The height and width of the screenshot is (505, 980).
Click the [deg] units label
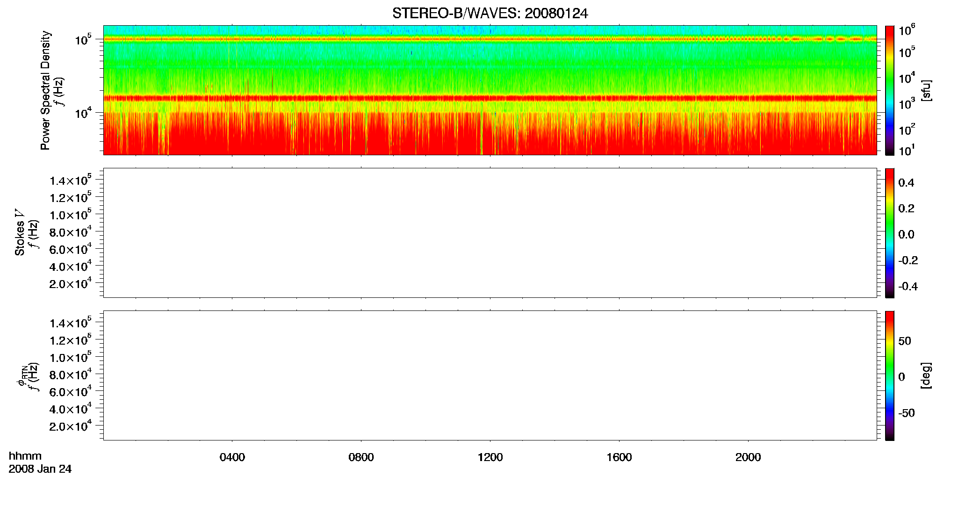point(926,375)
